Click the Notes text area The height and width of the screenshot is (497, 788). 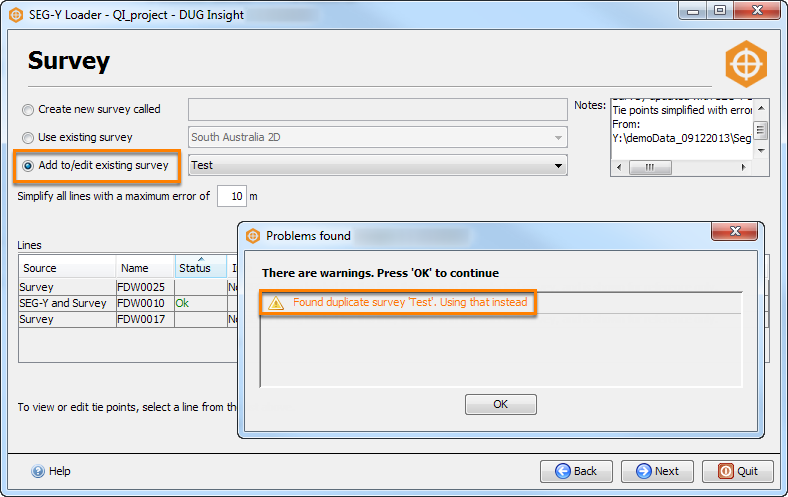click(681, 130)
